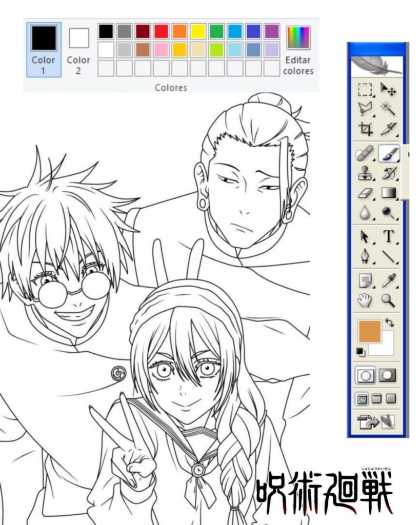
Task: Pick the black palette swatch
Action: tap(106, 31)
